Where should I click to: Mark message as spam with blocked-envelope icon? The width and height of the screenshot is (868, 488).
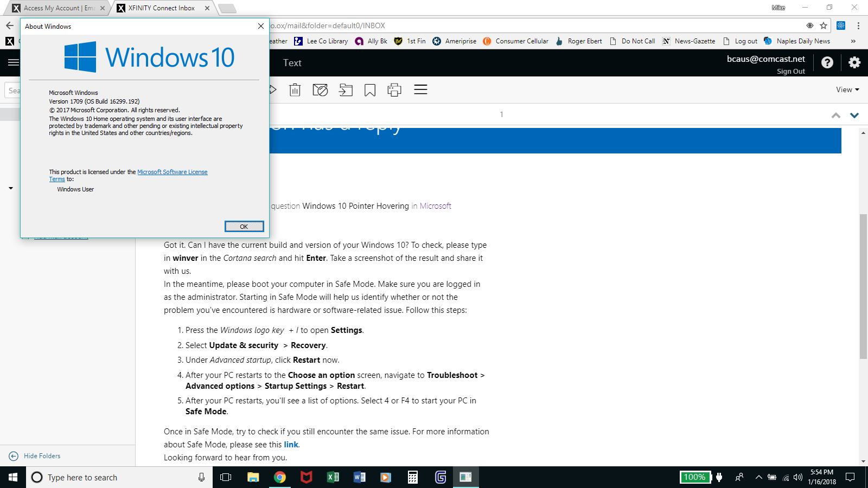pyautogui.click(x=320, y=90)
